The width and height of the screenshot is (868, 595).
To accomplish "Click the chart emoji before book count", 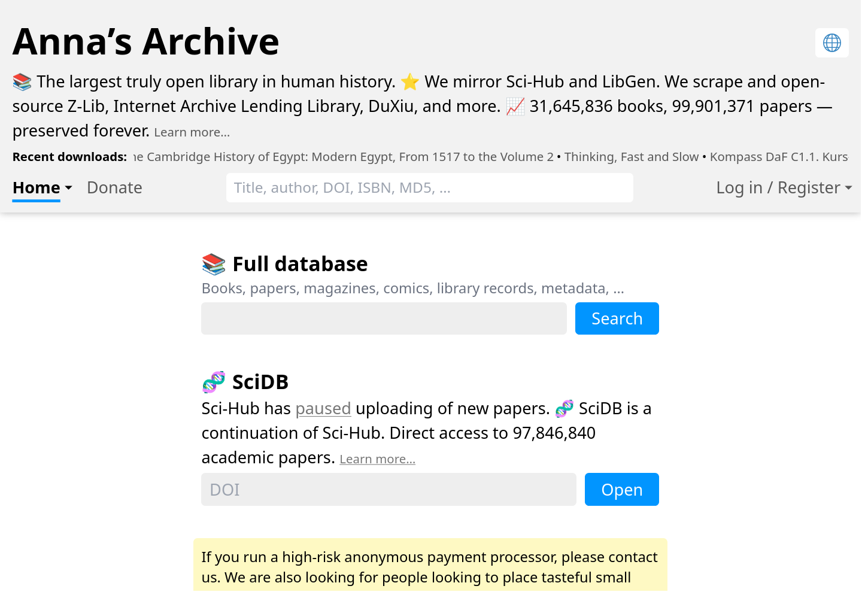I will pos(515,107).
